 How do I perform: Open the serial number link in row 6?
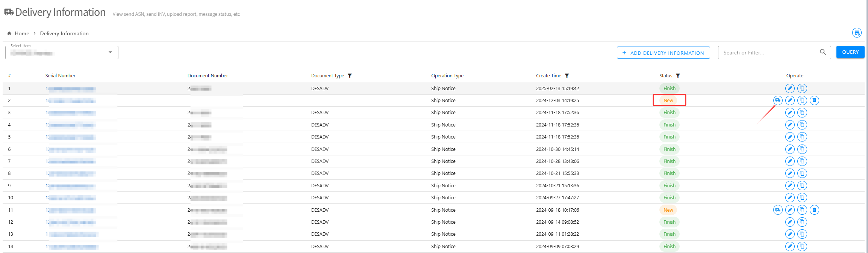(x=71, y=149)
